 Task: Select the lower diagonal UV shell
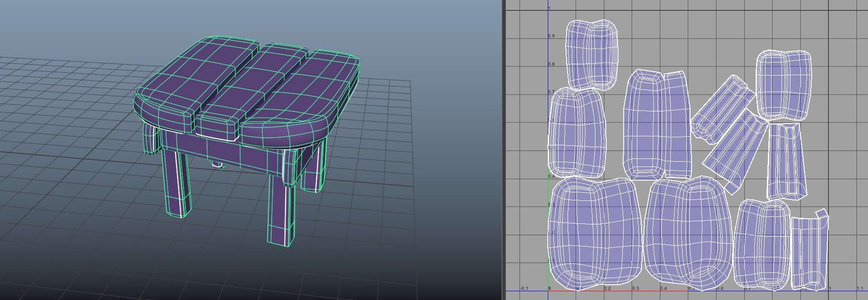(736, 151)
